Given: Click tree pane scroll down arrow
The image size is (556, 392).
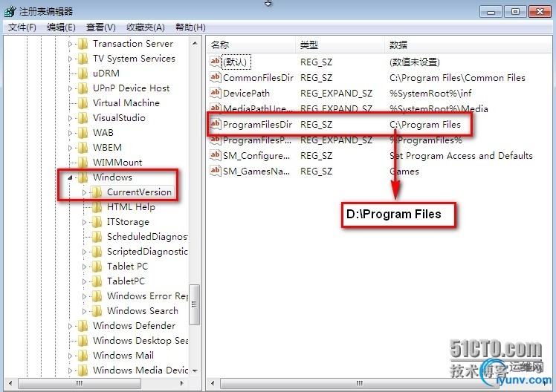Looking at the screenshot, I should (195, 370).
